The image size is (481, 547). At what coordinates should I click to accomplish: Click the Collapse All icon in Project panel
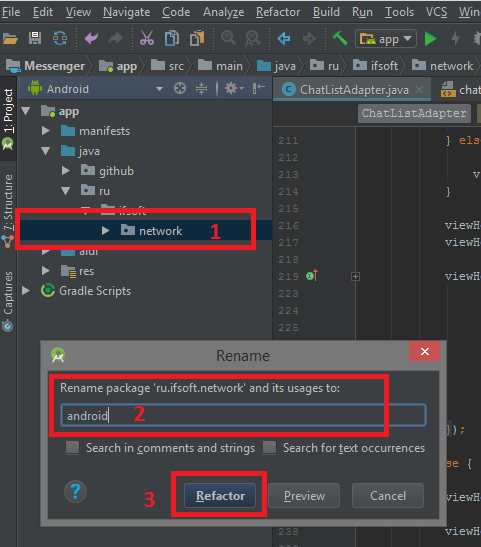[x=201, y=89]
